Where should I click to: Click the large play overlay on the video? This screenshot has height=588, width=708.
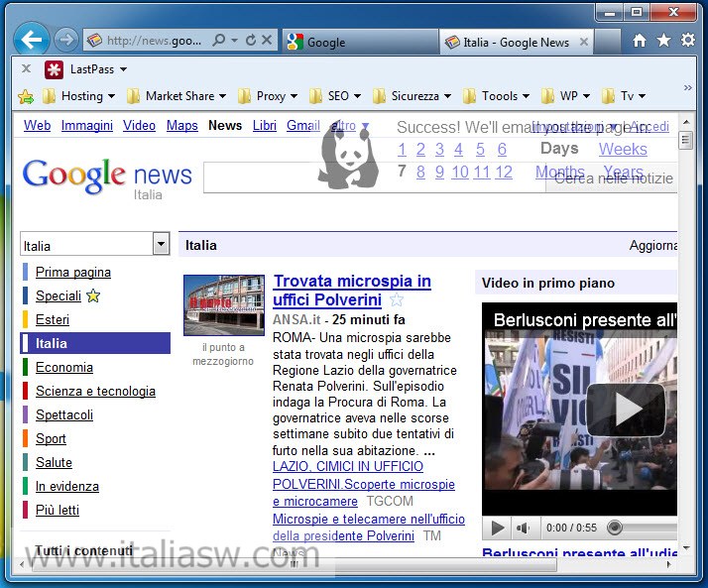(626, 410)
